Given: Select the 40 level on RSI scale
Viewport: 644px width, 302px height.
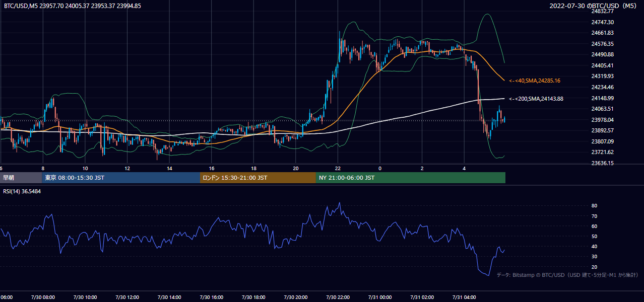Looking at the screenshot, I should [595, 246].
